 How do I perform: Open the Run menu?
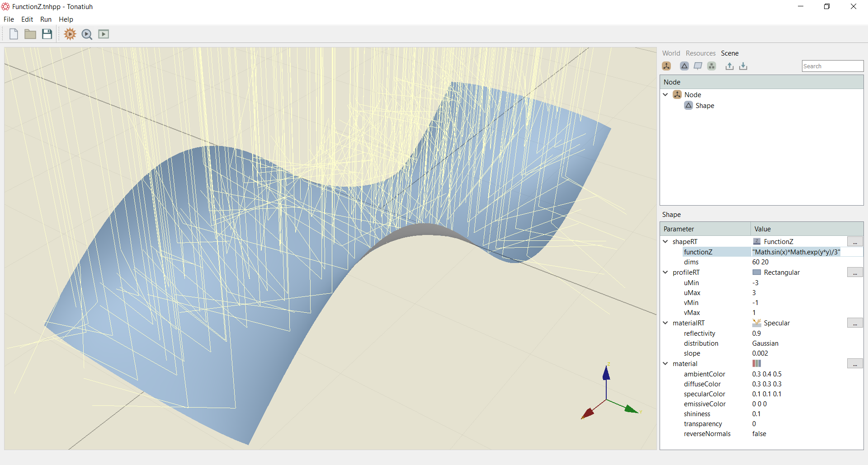(x=46, y=19)
